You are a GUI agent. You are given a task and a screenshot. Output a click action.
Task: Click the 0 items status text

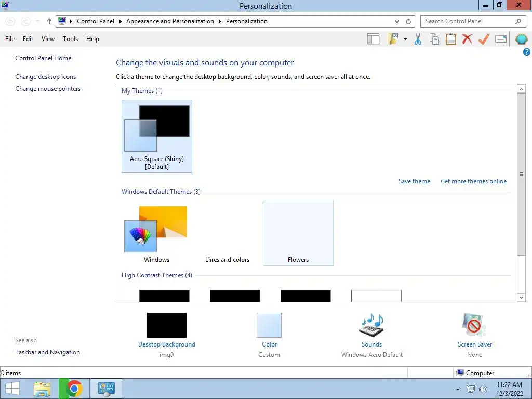11,373
